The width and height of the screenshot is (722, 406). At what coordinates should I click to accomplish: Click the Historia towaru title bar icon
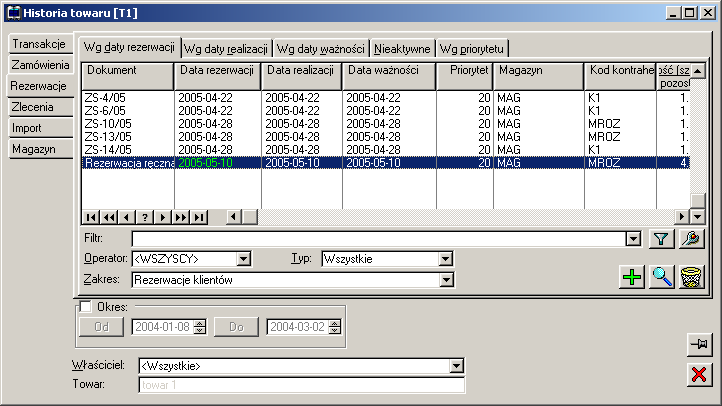click(14, 13)
